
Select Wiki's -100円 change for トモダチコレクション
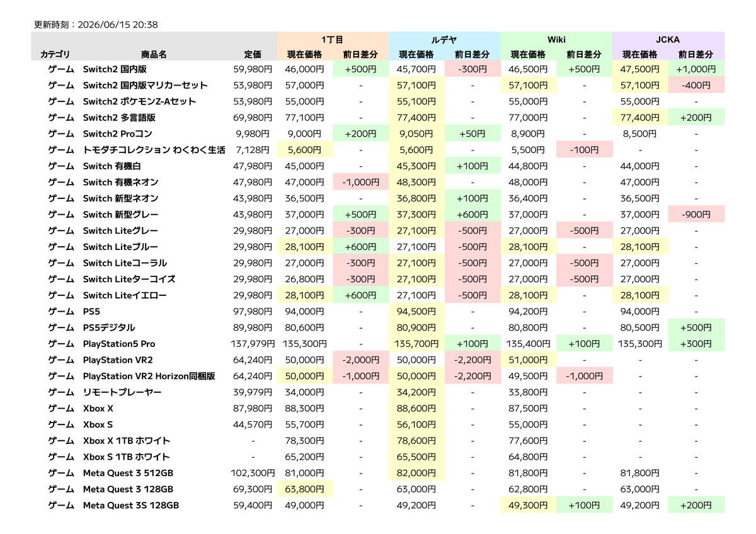tap(584, 150)
